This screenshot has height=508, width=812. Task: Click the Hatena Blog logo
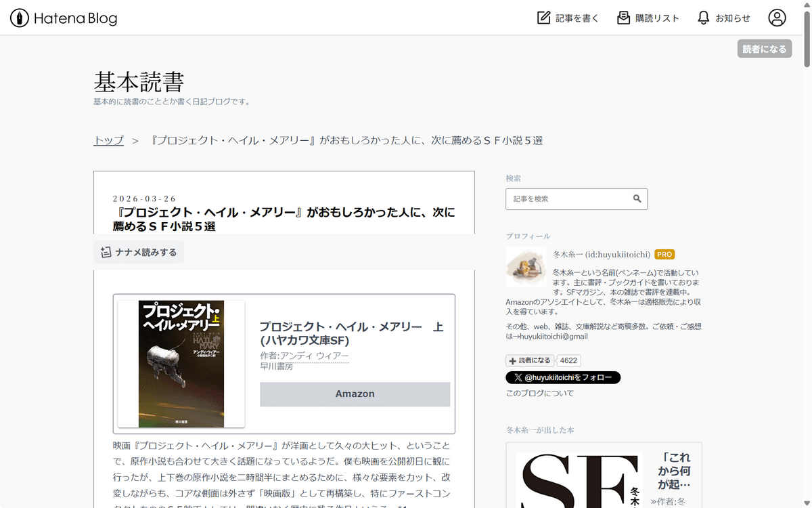tap(64, 18)
